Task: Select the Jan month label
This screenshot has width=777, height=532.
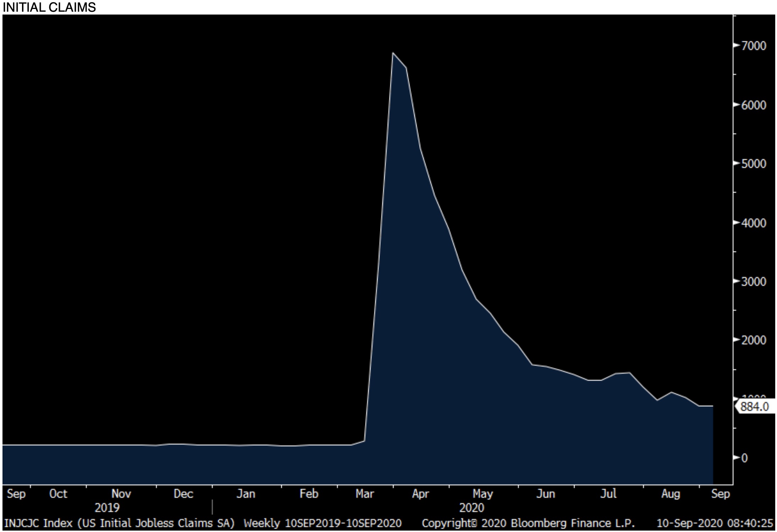Action: (x=246, y=494)
